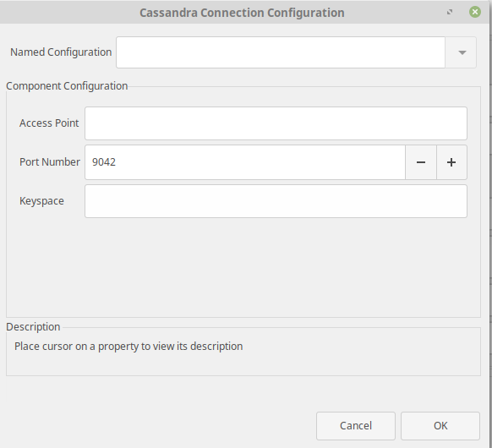492x448 pixels.
Task: Click the Port Number label
Action: click(50, 162)
